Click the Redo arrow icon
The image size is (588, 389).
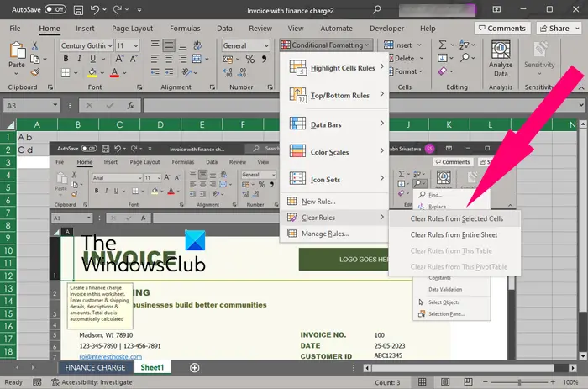pyautogui.click(x=118, y=10)
